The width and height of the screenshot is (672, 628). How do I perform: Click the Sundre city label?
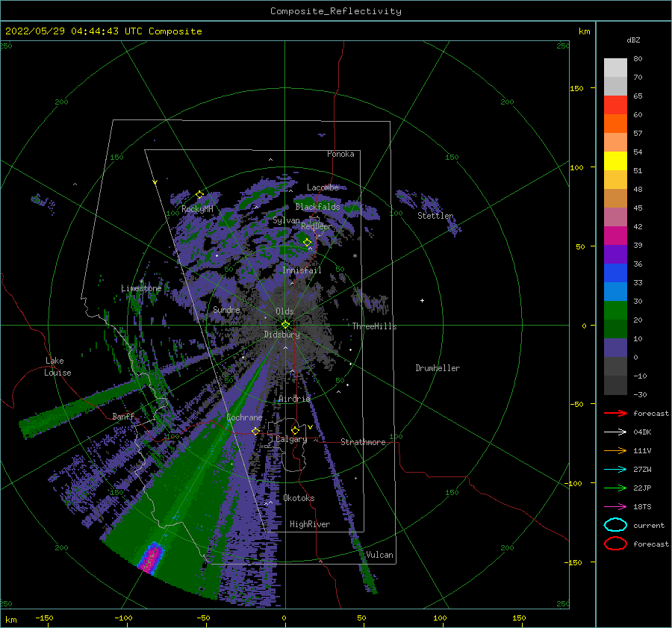tap(226, 309)
